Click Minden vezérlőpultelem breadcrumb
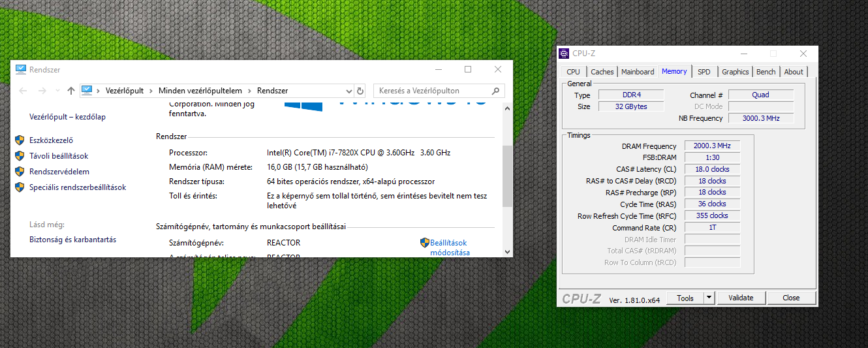This screenshot has height=348, width=868. pyautogui.click(x=202, y=91)
